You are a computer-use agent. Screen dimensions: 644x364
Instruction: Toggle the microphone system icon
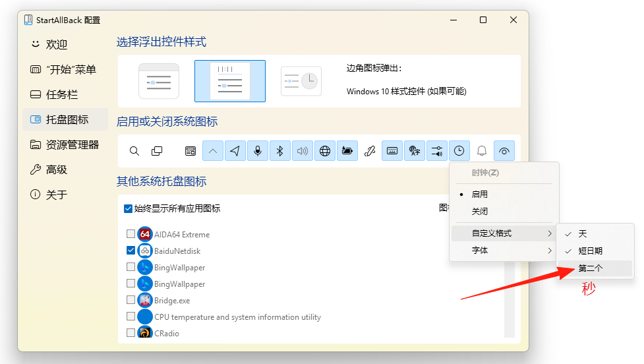258,151
